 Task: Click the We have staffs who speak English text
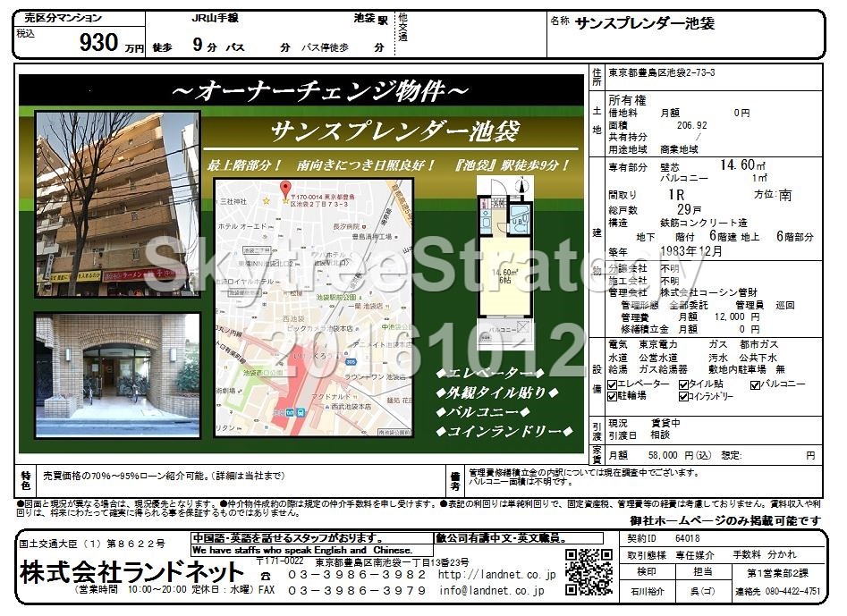pos(302,551)
